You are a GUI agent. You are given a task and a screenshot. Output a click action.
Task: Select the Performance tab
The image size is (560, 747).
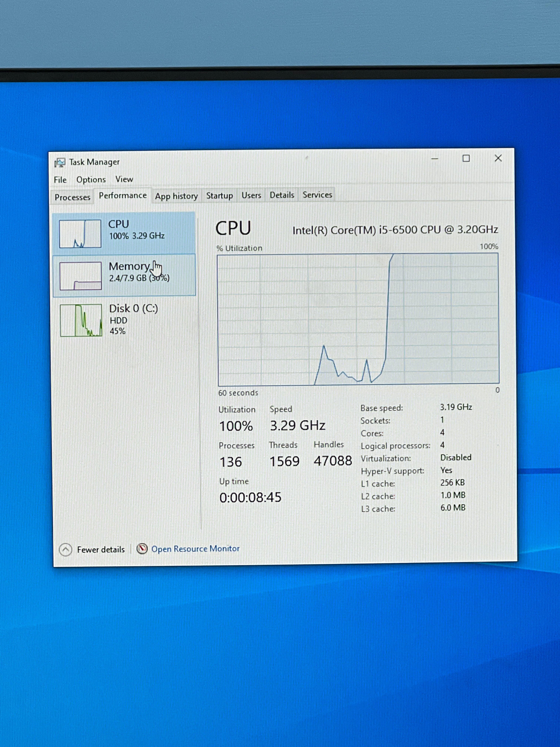[x=123, y=195]
